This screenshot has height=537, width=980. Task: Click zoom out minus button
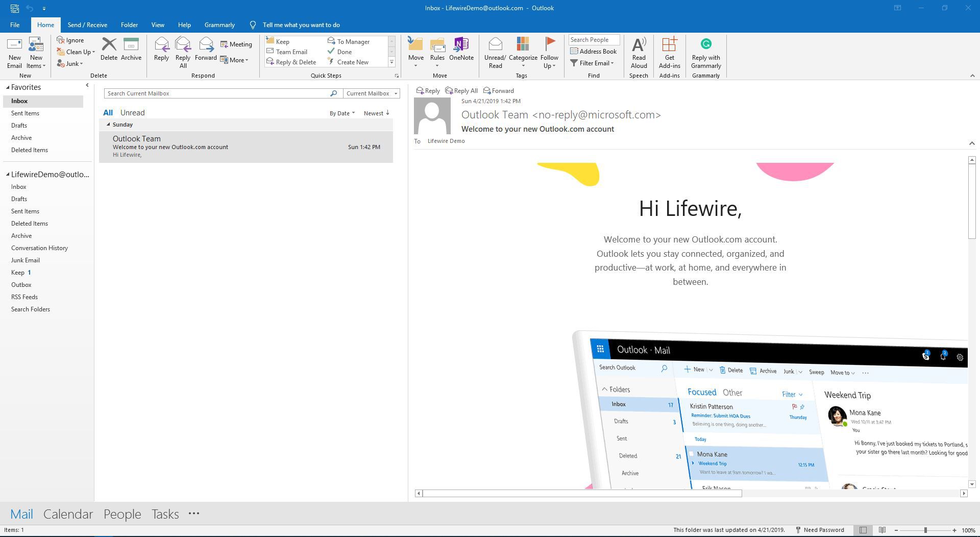pos(896,530)
